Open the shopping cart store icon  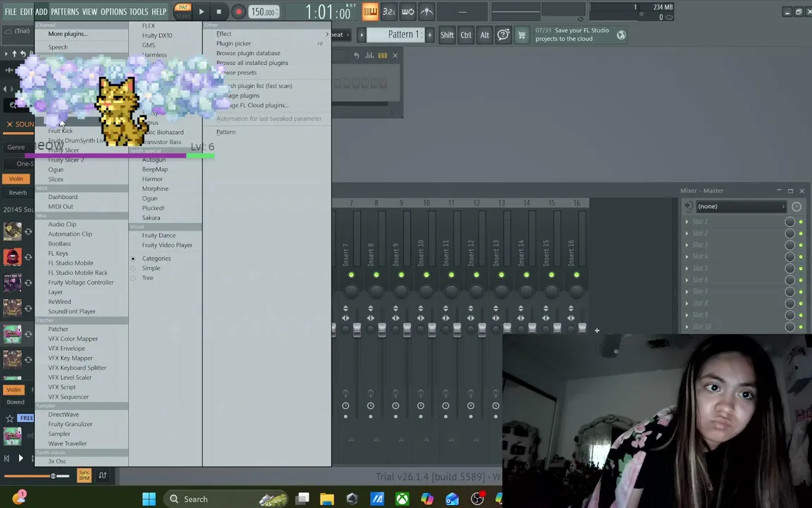[522, 35]
